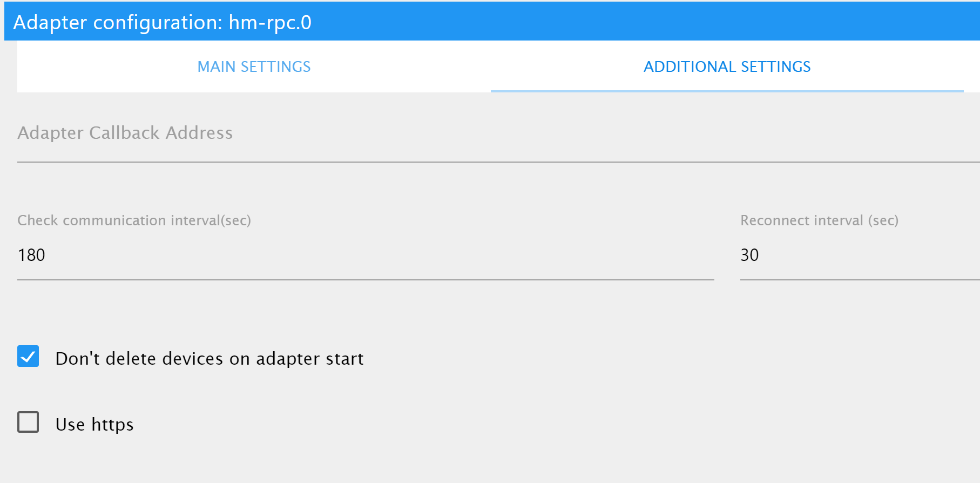Click the "Don't delete devices on adapter start" label
The height and width of the screenshot is (483, 980).
[x=209, y=359]
